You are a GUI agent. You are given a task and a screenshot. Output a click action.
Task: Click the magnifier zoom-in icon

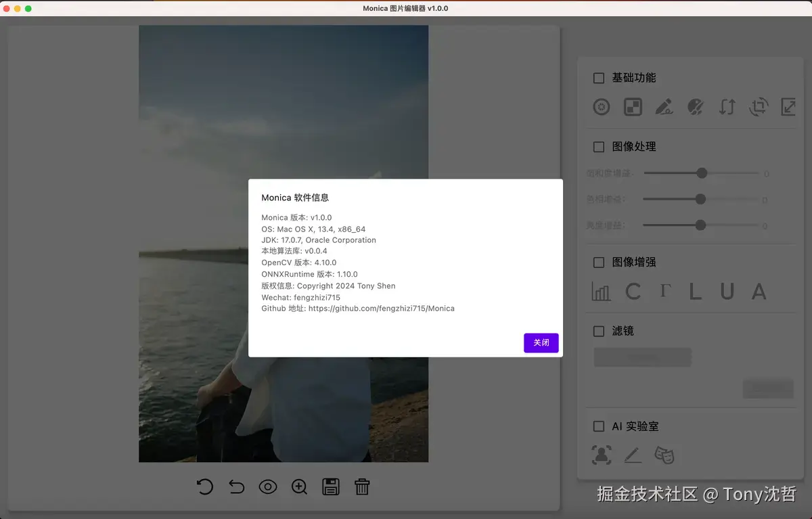coord(299,487)
